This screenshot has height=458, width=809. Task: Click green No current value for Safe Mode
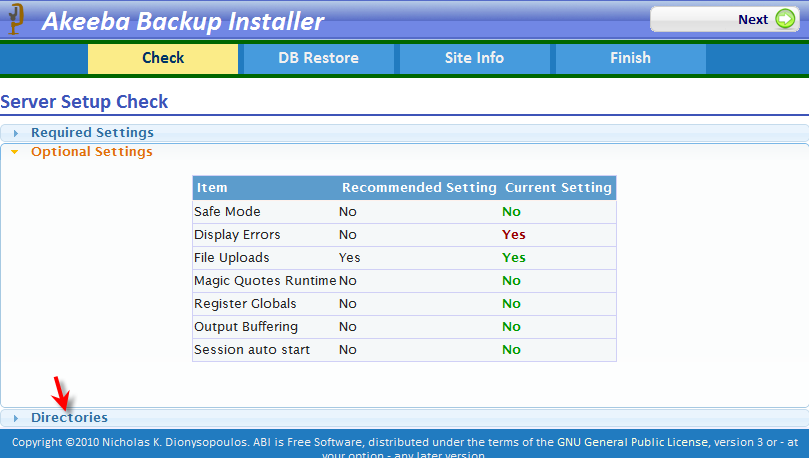tap(511, 211)
